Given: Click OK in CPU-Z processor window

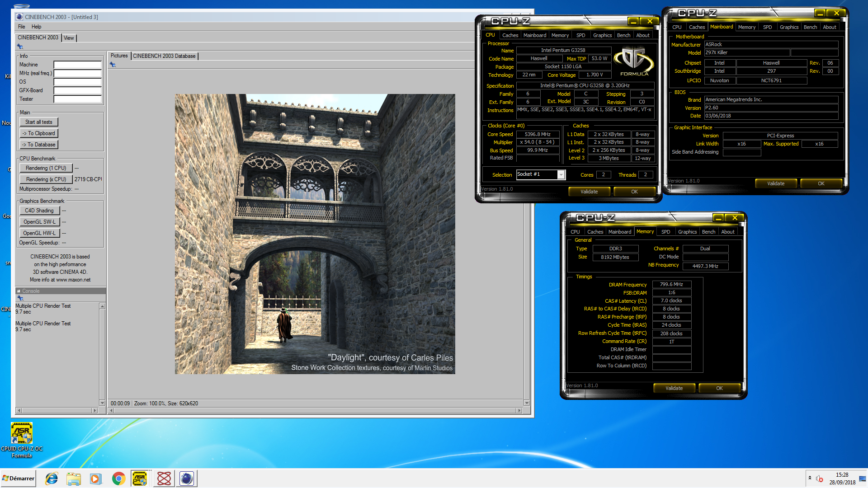Looking at the screenshot, I should 634,192.
